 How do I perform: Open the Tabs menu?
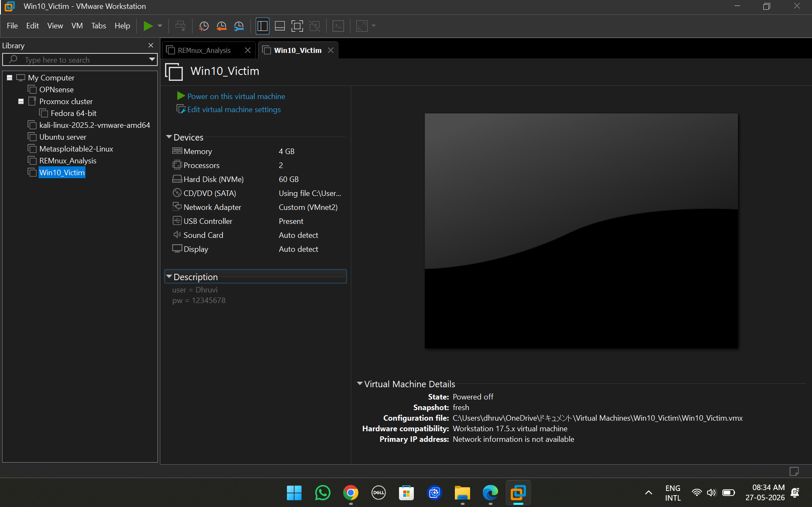99,26
